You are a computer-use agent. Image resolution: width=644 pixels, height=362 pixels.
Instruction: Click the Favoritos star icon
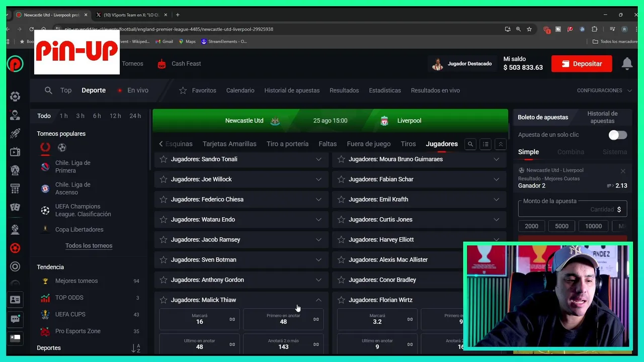183,90
